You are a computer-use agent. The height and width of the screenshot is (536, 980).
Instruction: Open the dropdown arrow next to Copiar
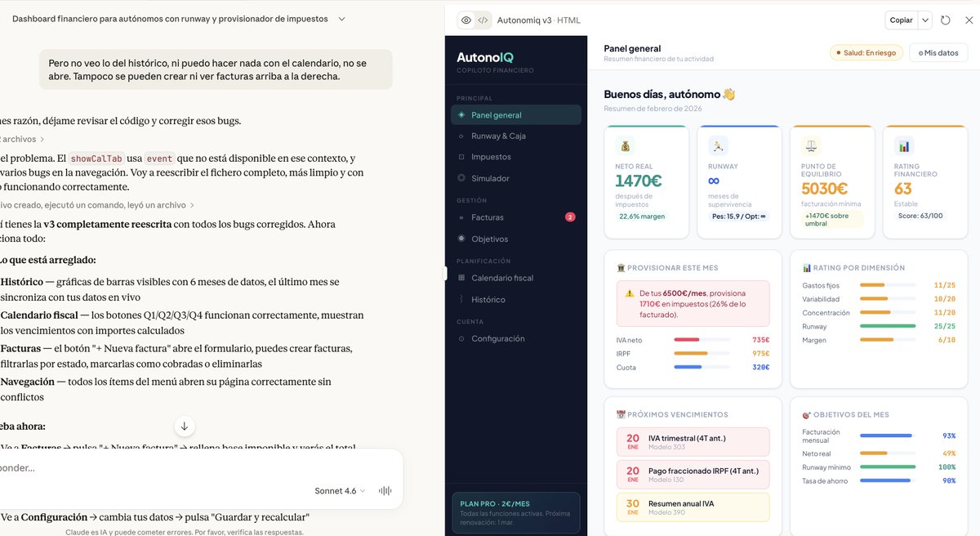click(925, 20)
